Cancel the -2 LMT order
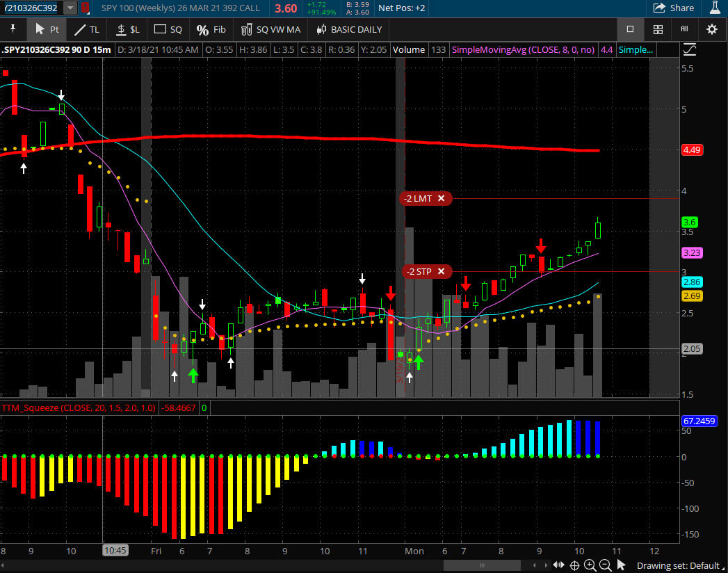Viewport: 728px width, 573px height. (441, 198)
